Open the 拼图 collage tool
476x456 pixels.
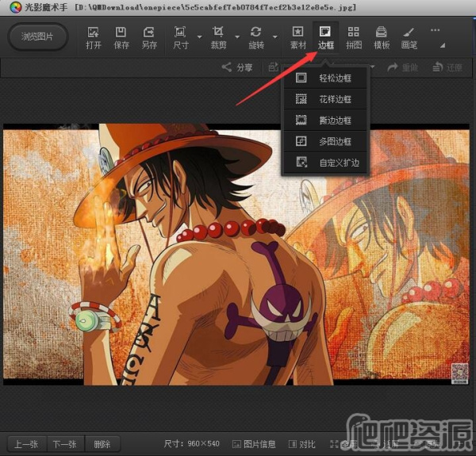[354, 38]
